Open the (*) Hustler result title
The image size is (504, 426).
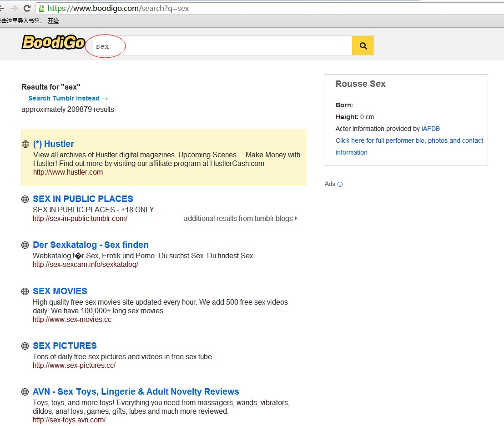pos(54,144)
